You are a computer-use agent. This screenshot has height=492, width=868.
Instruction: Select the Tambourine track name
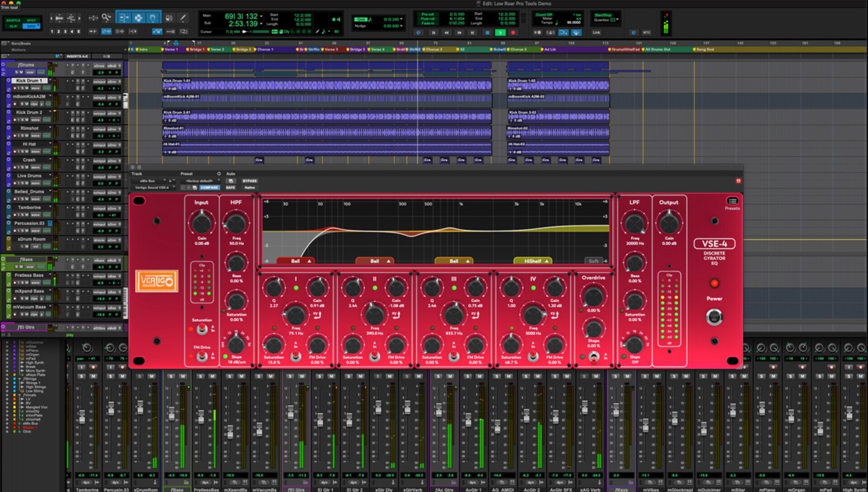click(29, 207)
